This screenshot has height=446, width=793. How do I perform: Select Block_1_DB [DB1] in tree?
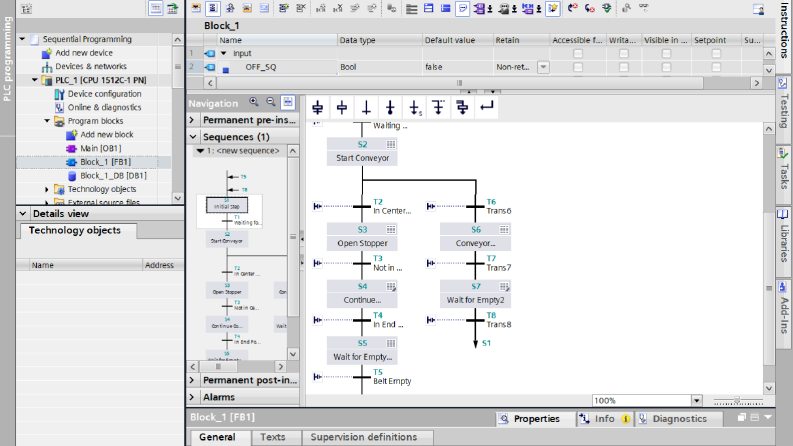113,175
